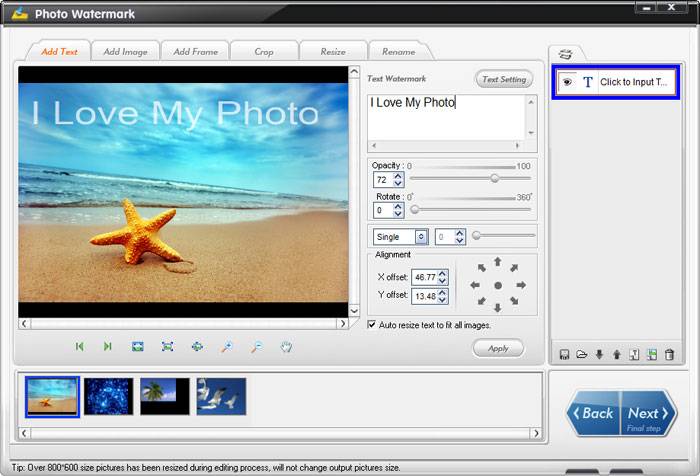Save watermark template with floppy disk icon

click(565, 354)
